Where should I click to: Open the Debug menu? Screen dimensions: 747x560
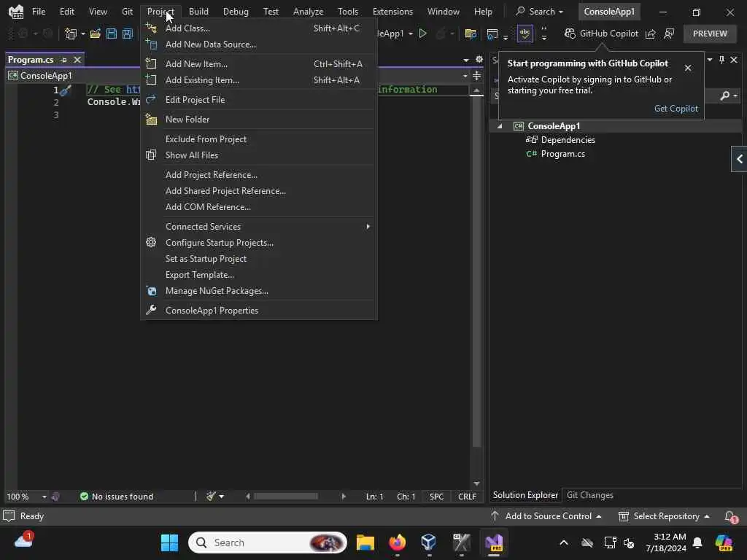click(236, 12)
